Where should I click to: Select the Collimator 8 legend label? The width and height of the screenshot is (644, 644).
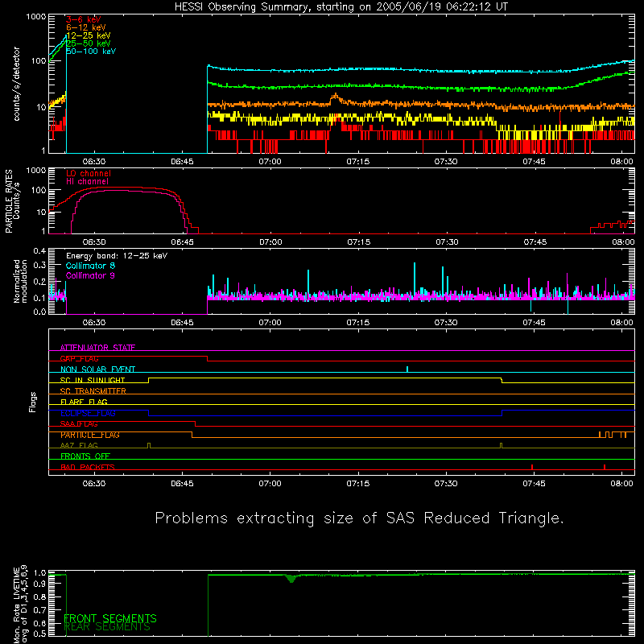90,266
